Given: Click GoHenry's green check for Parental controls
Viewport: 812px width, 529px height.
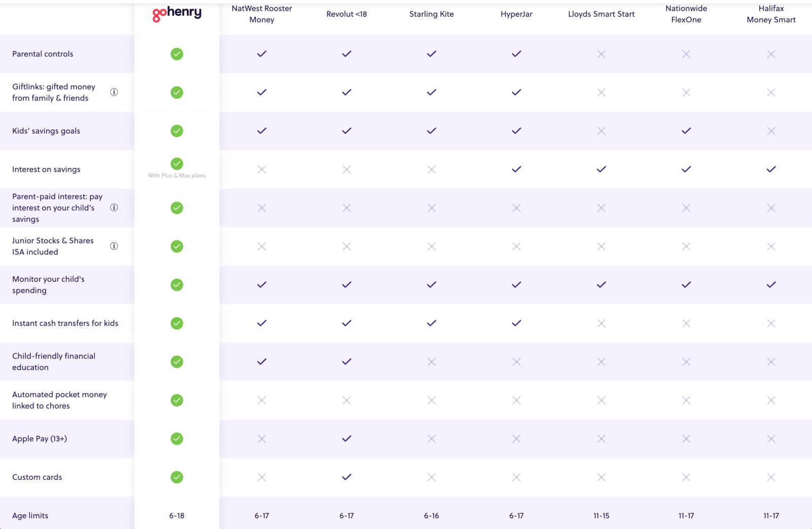Looking at the screenshot, I should click(x=177, y=54).
